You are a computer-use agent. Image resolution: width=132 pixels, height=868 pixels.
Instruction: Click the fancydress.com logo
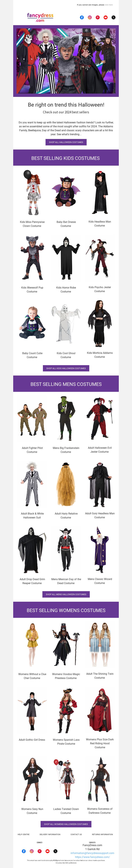(40, 17)
